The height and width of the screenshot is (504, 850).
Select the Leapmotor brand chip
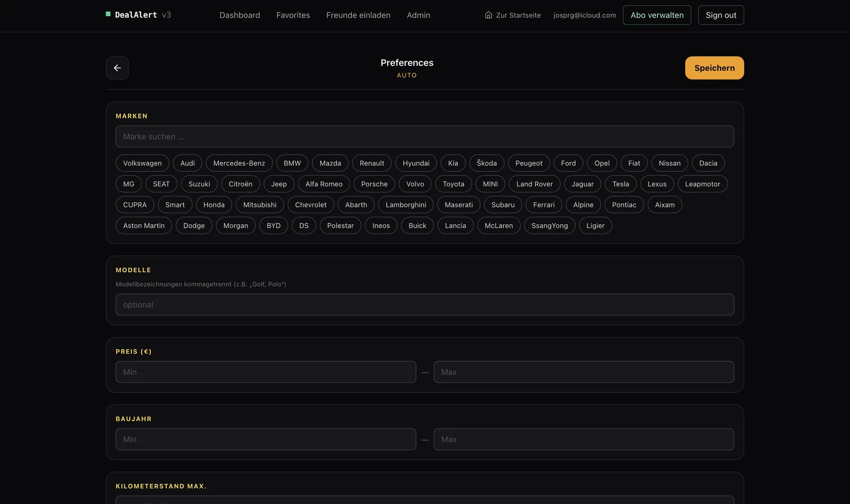703,184
